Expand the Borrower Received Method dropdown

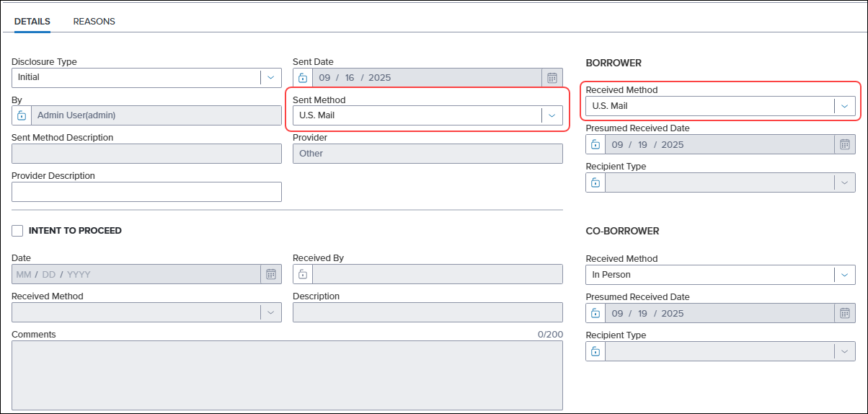(x=844, y=106)
